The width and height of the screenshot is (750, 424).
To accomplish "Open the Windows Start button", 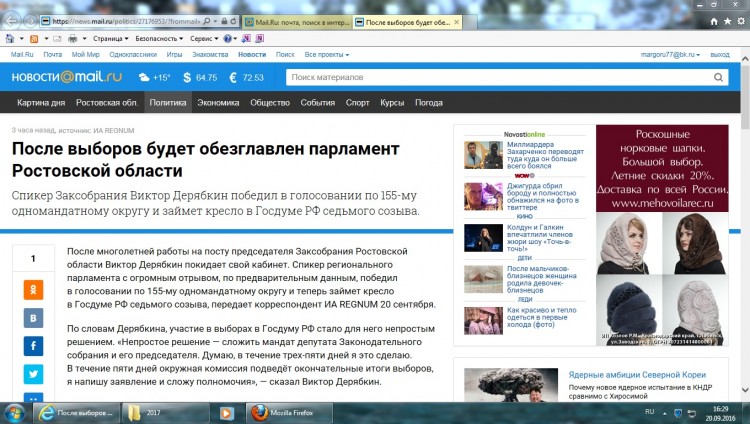I will [x=15, y=413].
